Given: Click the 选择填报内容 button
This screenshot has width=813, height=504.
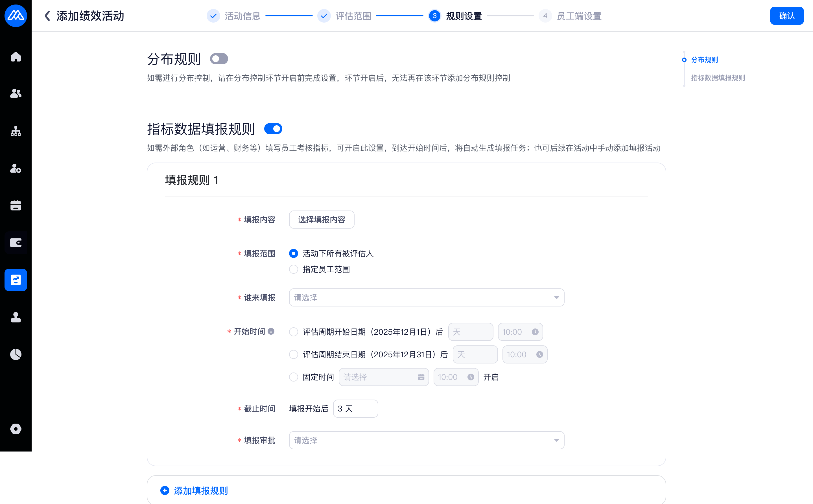Looking at the screenshot, I should click(x=322, y=220).
